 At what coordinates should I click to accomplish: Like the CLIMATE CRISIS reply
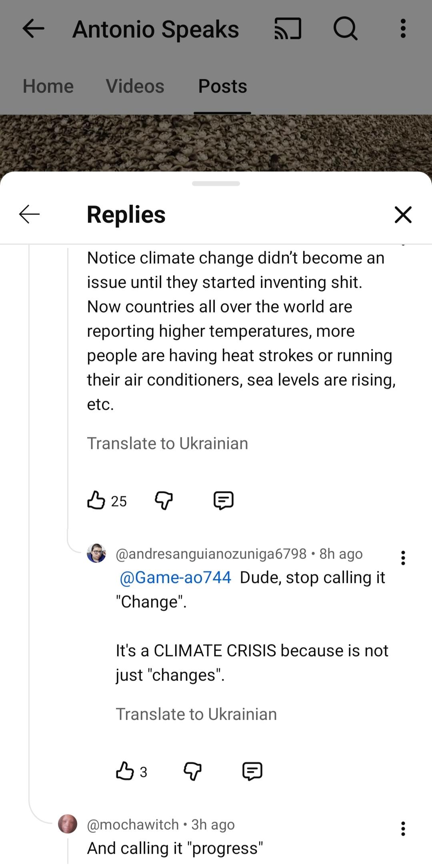[125, 771]
